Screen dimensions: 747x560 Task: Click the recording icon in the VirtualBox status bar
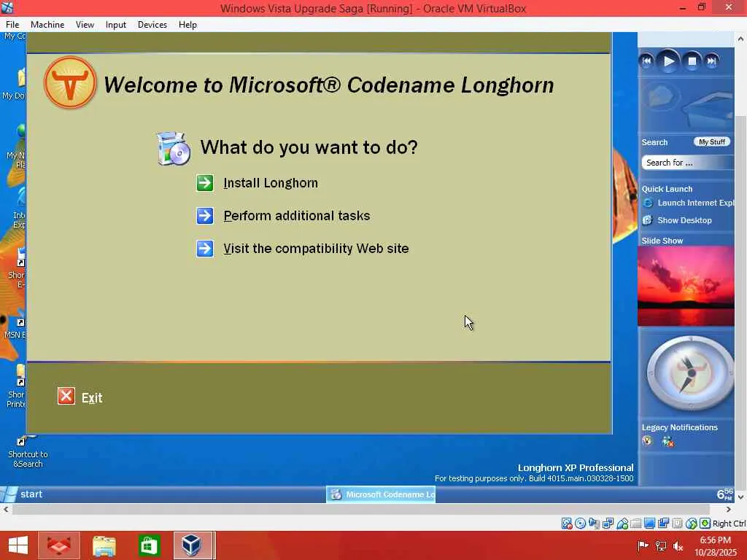coord(663,524)
